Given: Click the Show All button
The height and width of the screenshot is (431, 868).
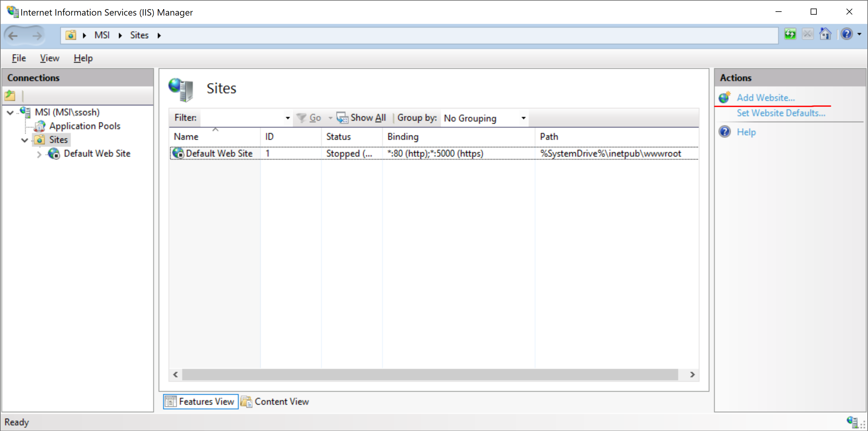Looking at the screenshot, I should [361, 118].
